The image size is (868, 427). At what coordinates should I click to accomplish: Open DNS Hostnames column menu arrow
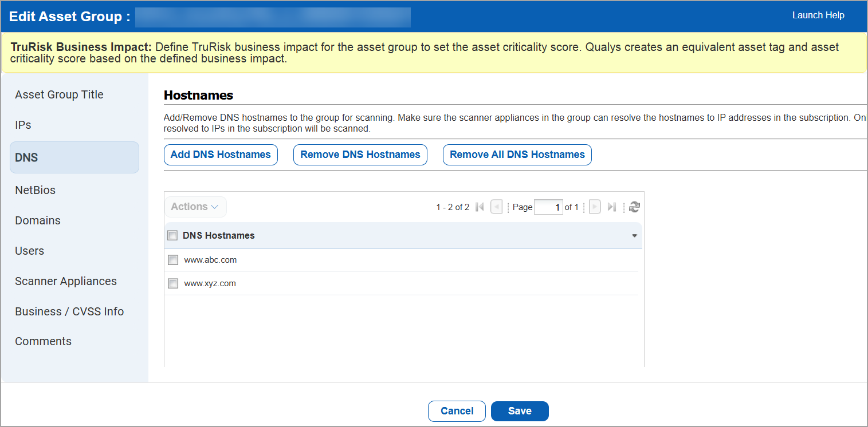point(634,236)
